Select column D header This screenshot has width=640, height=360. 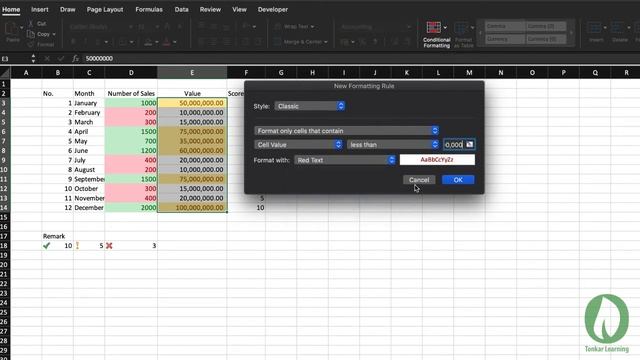[x=131, y=73]
